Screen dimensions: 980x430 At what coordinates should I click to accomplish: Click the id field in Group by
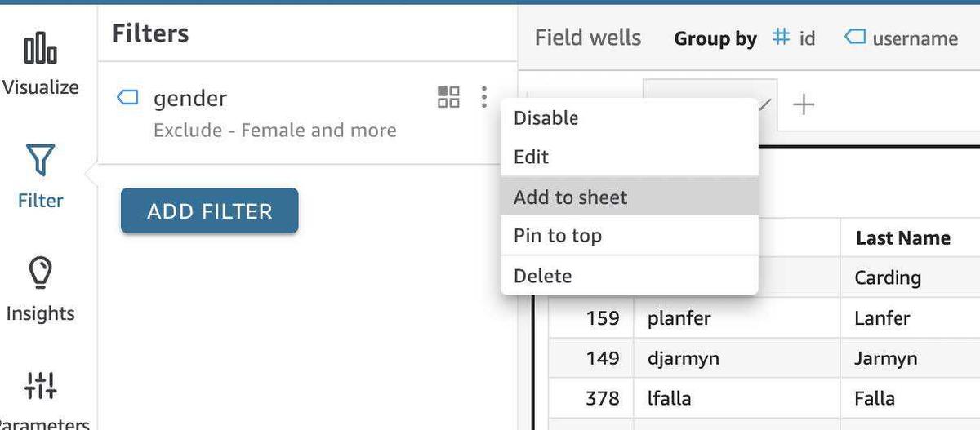[x=795, y=38]
